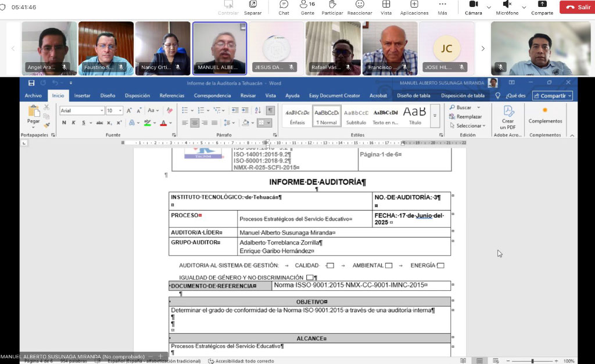This screenshot has height=364, width=595.
Task: Click Reemplazar in the Edición group
Action: pyautogui.click(x=465, y=117)
